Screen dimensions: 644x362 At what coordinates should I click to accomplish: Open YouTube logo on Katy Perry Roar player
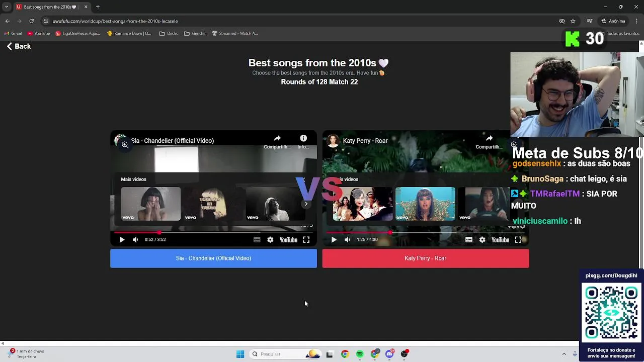pos(500,240)
